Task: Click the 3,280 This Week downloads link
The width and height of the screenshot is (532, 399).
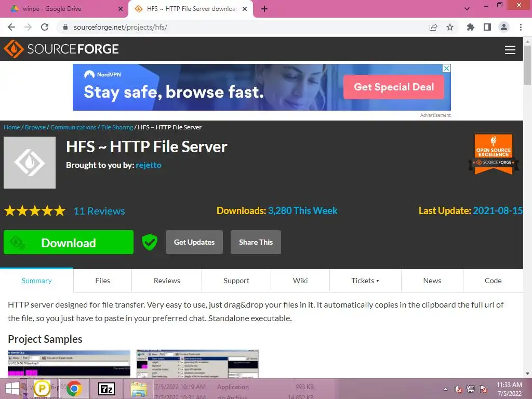Action: [303, 211]
